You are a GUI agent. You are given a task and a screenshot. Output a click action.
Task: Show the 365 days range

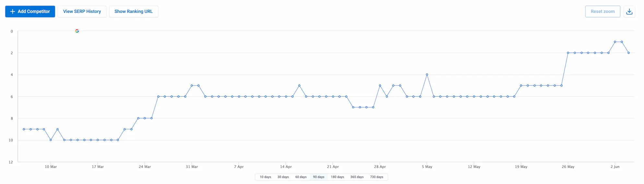coord(357,177)
